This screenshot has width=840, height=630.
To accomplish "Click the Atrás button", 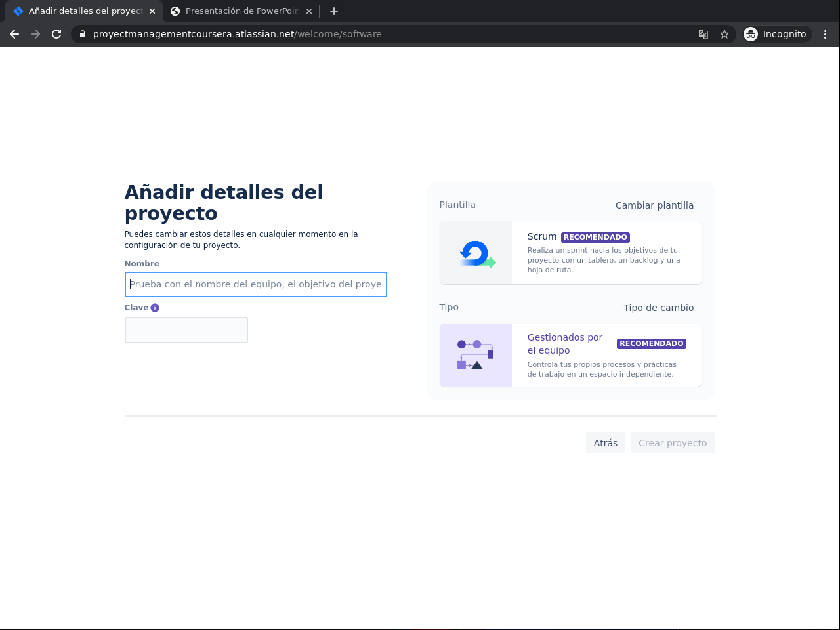I will (606, 443).
